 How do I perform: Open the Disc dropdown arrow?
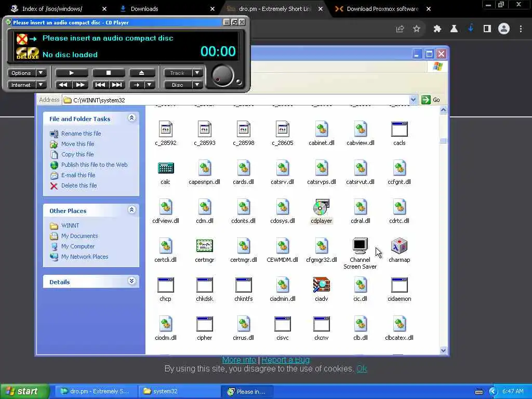pyautogui.click(x=197, y=85)
